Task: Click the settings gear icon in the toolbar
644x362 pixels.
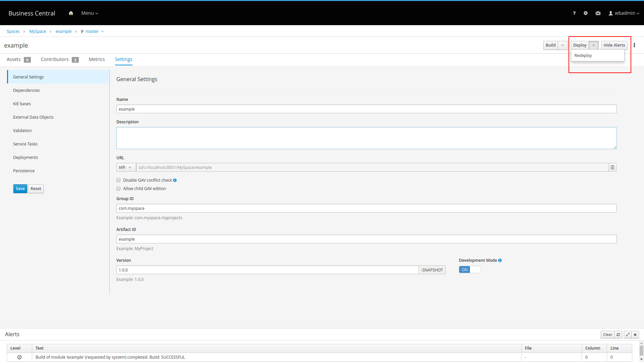Action: tap(586, 13)
